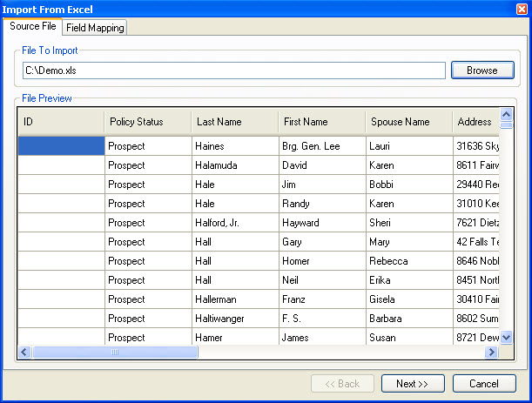
Task: Select the James first name cell
Action: tap(323, 337)
